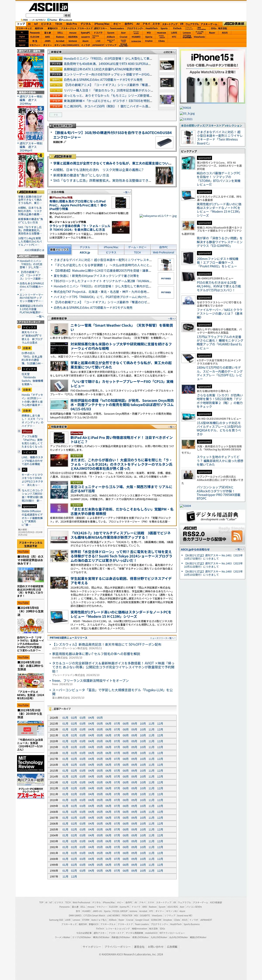262x980 pixels.
Task: Switch topics to the TECH tab
Action: point(137,252)
